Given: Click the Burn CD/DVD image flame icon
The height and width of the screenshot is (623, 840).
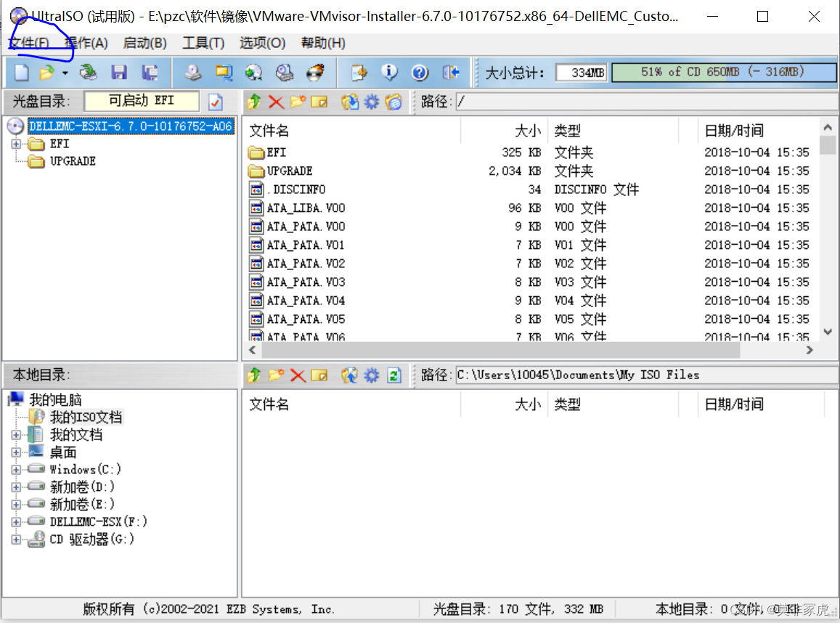Looking at the screenshot, I should (316, 73).
